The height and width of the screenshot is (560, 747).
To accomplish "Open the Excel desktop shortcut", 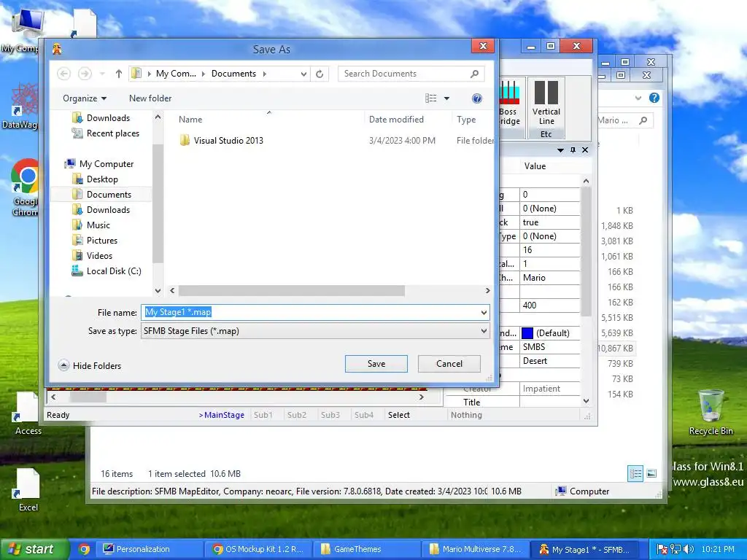I will tap(28, 489).
